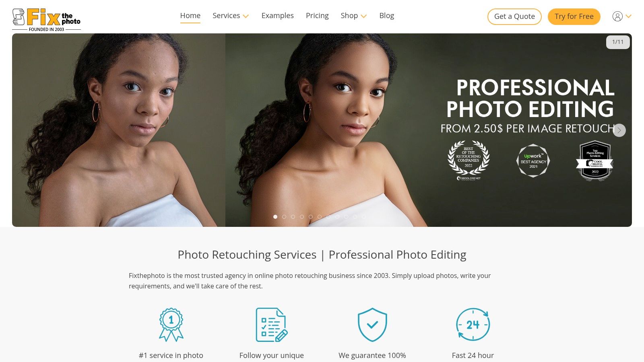This screenshot has width=644, height=362.
Task: Click the #1 service award ribbon icon
Action: (171, 325)
